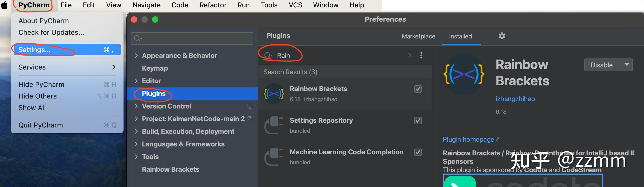Screen dimensions: 644x187
Task: Open the dropdown next to the Disable button
Action: click(627, 65)
